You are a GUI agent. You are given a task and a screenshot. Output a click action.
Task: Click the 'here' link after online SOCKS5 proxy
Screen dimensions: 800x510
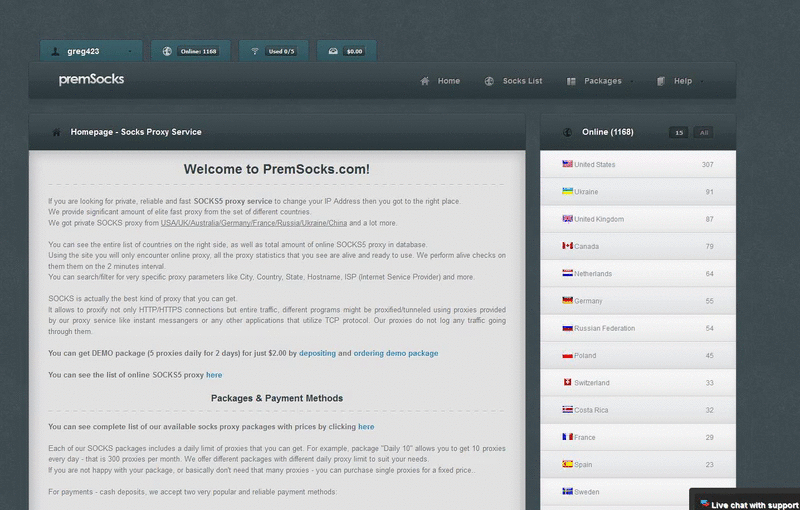point(214,375)
